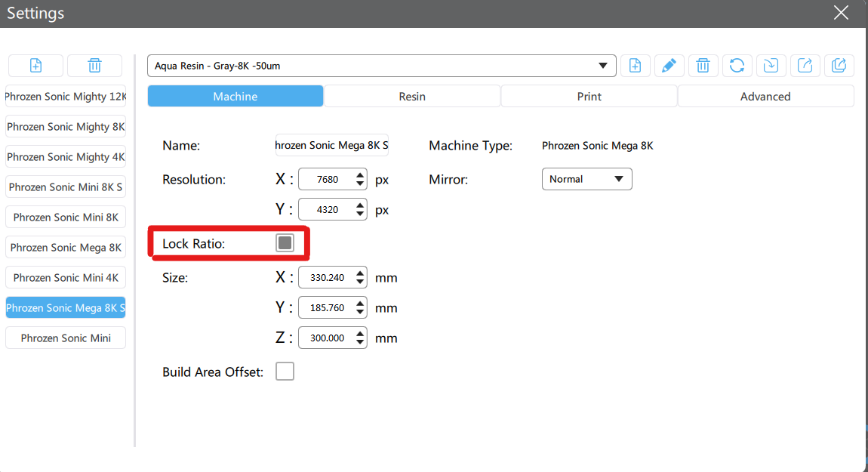Click the pencil edit resin profile icon
This screenshot has height=472, width=868.
click(669, 66)
